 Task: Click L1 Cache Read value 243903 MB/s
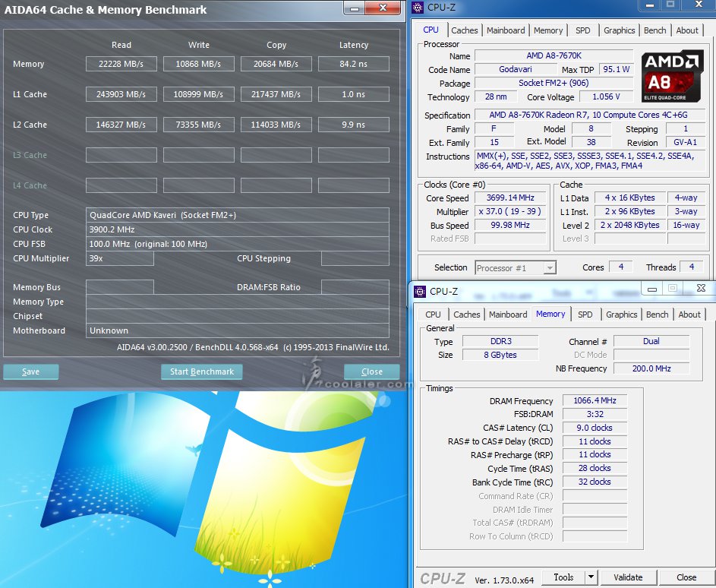(x=121, y=94)
